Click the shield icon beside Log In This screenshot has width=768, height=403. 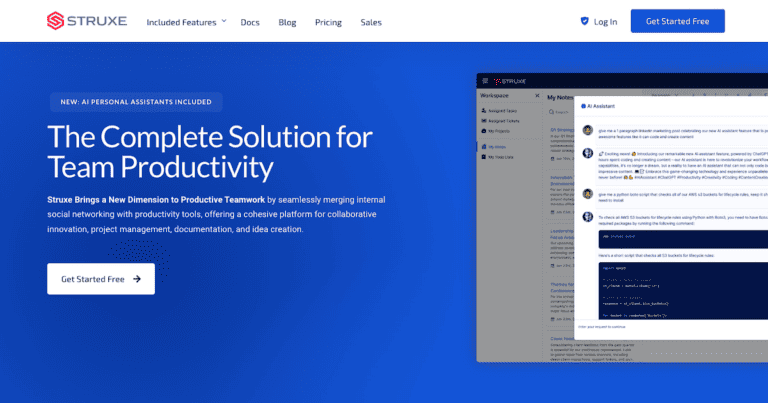click(x=584, y=21)
